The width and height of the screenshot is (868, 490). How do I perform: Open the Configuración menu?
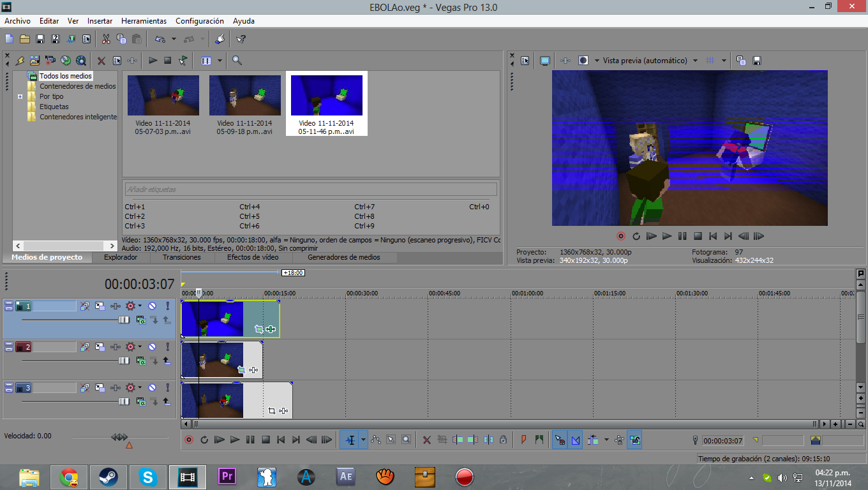[200, 21]
